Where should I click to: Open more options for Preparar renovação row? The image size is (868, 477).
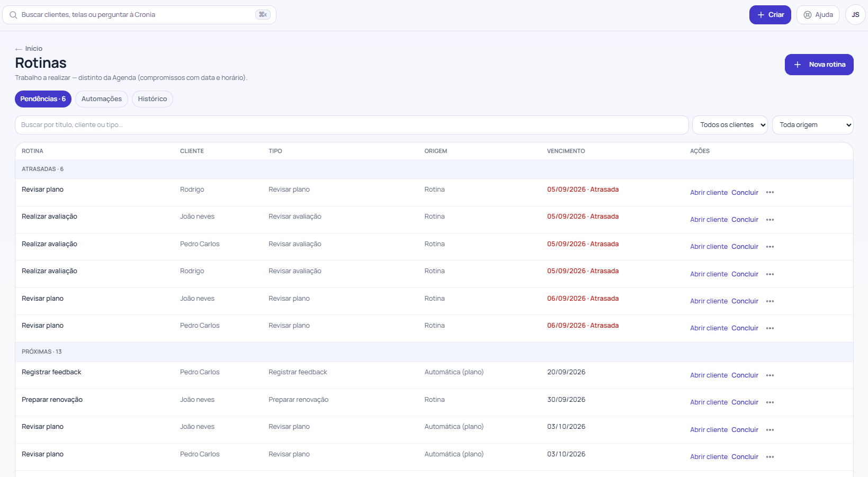click(x=770, y=402)
